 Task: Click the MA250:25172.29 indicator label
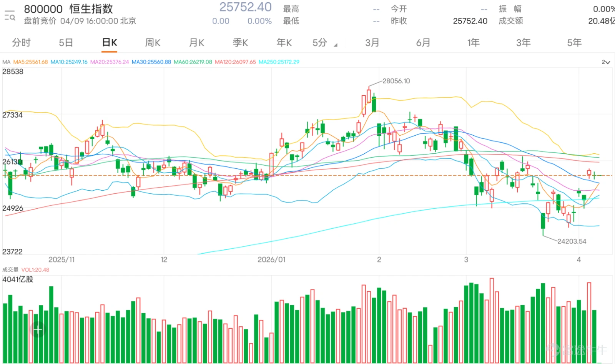point(279,62)
